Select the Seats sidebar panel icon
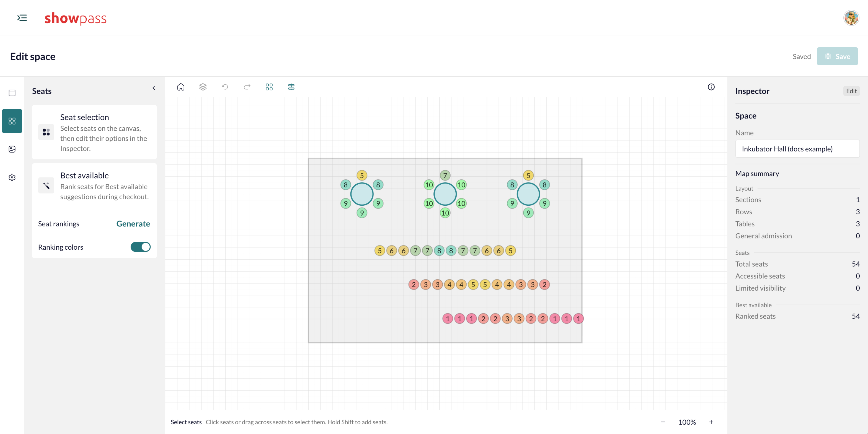 (x=12, y=121)
